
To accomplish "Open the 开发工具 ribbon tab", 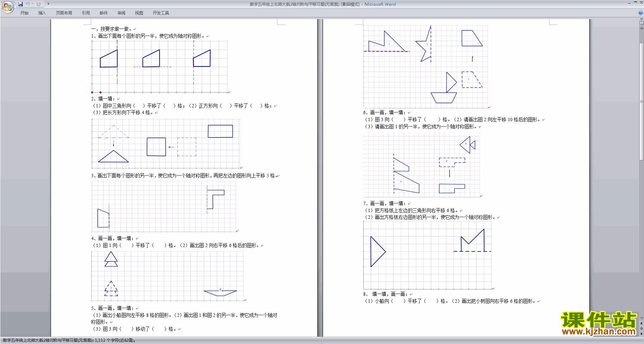I will [161, 13].
